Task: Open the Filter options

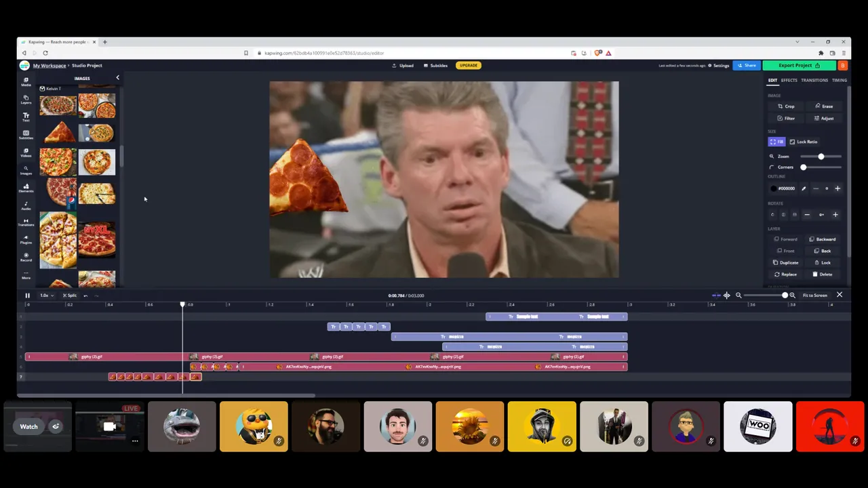Action: click(785, 119)
